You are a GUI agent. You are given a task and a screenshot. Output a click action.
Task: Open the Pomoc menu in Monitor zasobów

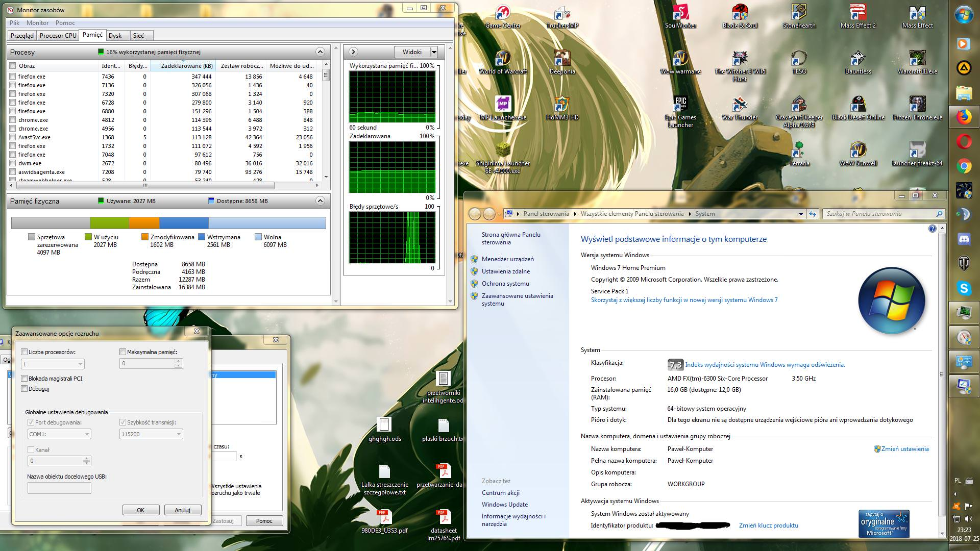point(65,23)
